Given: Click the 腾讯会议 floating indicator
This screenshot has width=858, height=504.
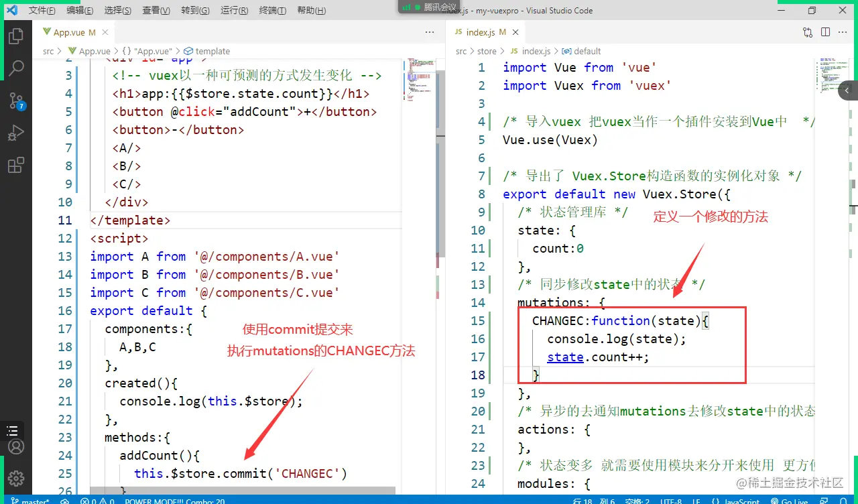Looking at the screenshot, I should click(x=430, y=7).
